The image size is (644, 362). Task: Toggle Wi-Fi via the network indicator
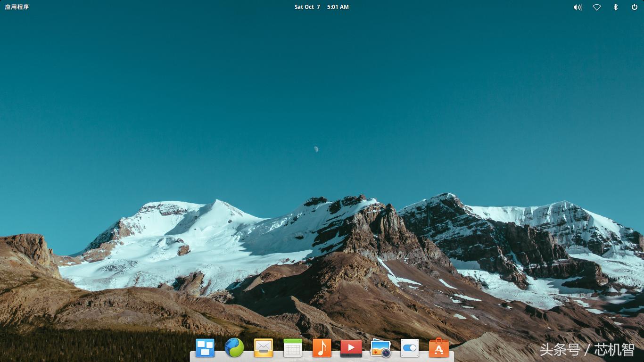(596, 7)
